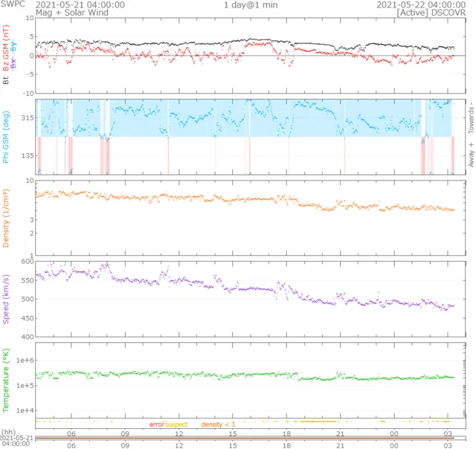Screen dimensions: 476x449
Task: Click the '1 day@1 min' time span label
Action: coord(250,4)
